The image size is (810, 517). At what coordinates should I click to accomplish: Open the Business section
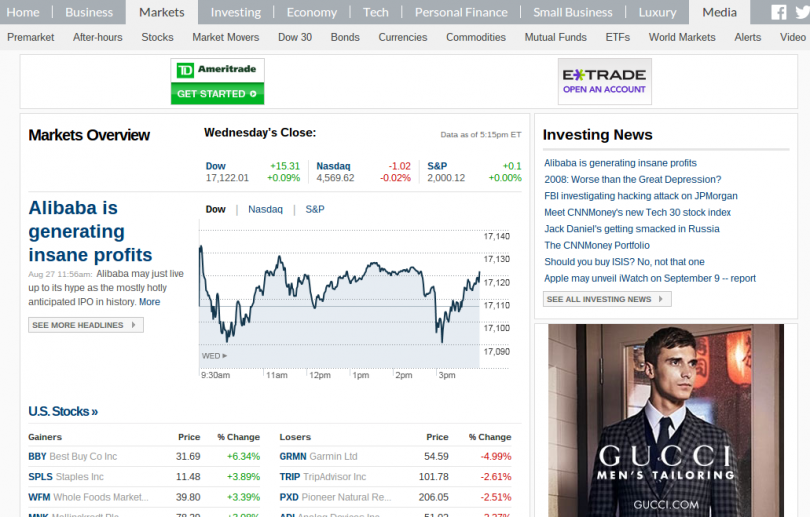click(x=89, y=12)
